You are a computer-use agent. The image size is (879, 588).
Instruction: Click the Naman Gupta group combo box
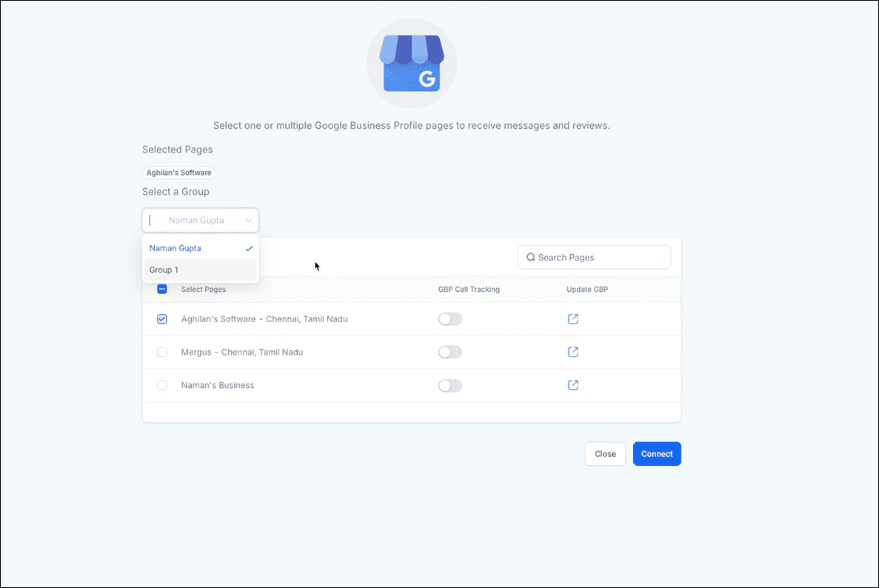200,220
